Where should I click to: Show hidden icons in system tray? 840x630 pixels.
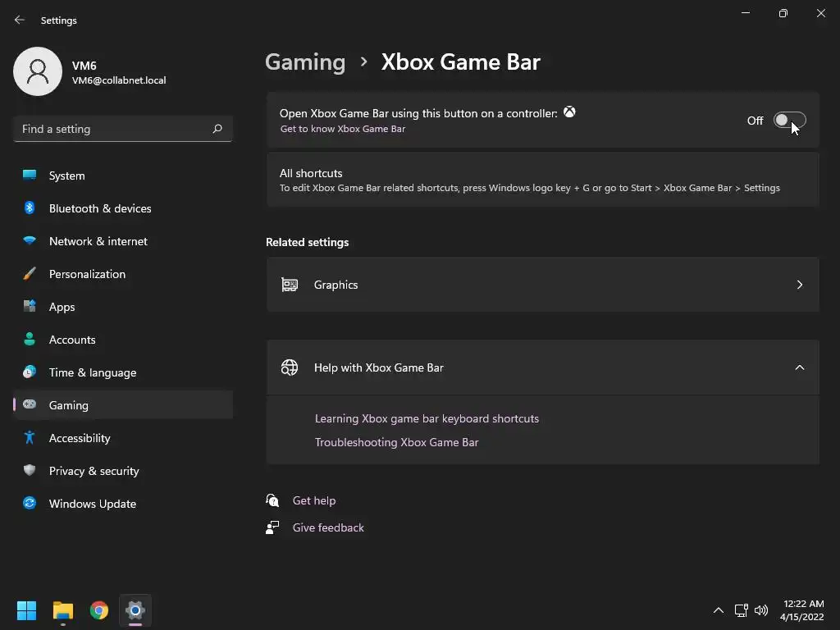(x=719, y=610)
